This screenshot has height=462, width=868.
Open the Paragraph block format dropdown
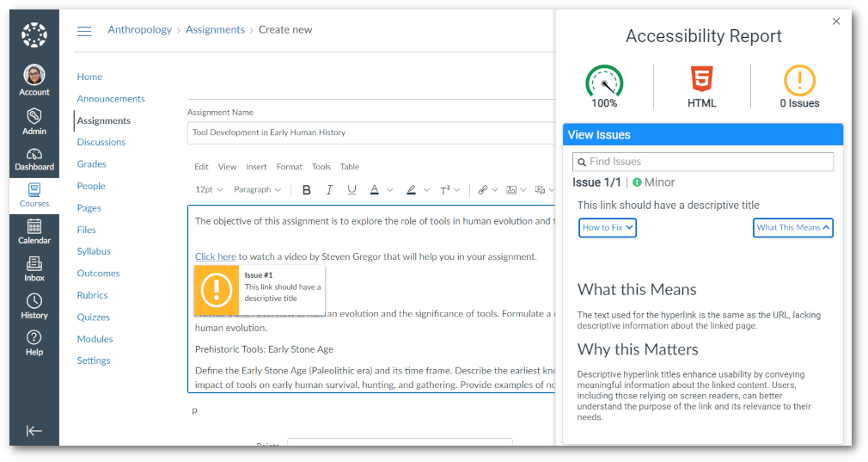[258, 189]
